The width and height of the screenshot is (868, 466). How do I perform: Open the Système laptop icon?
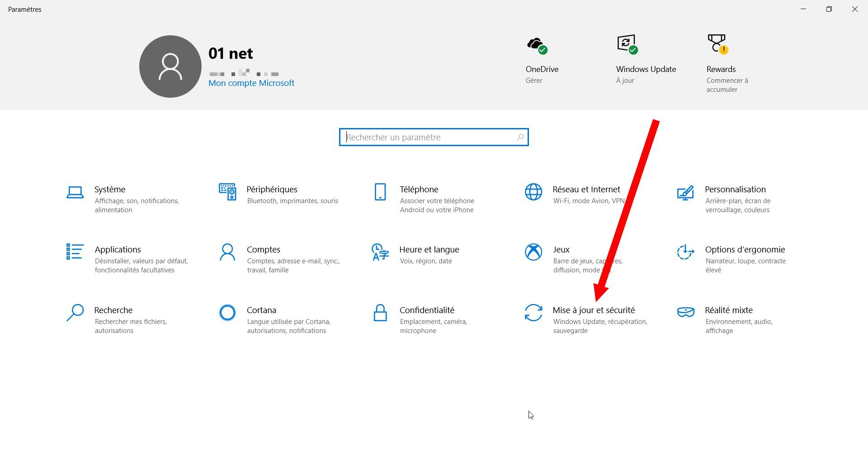click(x=75, y=192)
